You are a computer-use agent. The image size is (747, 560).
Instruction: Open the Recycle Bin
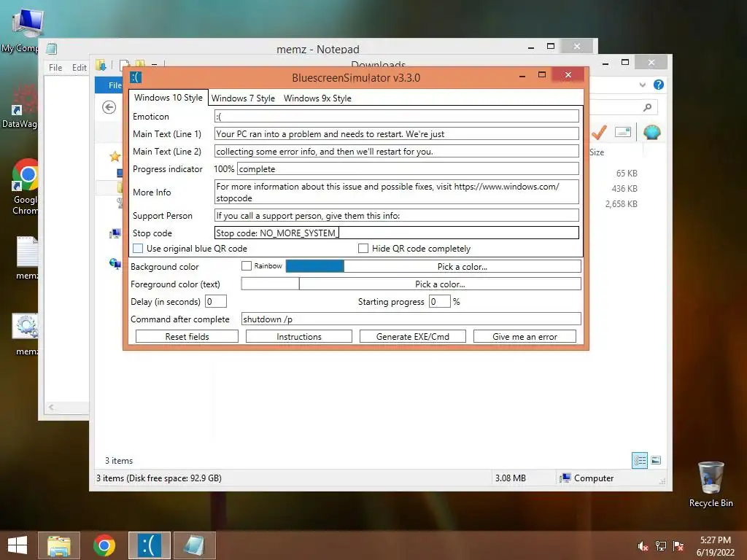coord(711,484)
